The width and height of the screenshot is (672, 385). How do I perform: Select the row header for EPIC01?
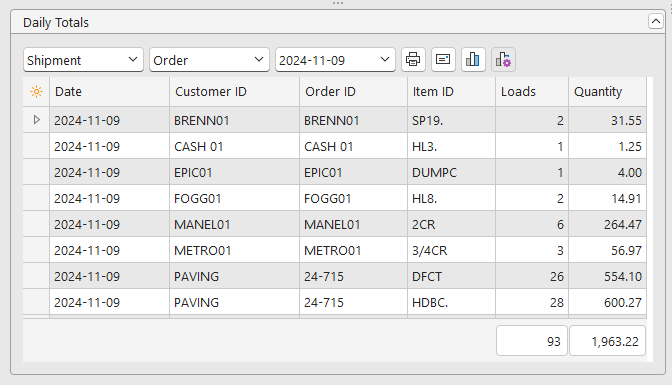(36, 172)
